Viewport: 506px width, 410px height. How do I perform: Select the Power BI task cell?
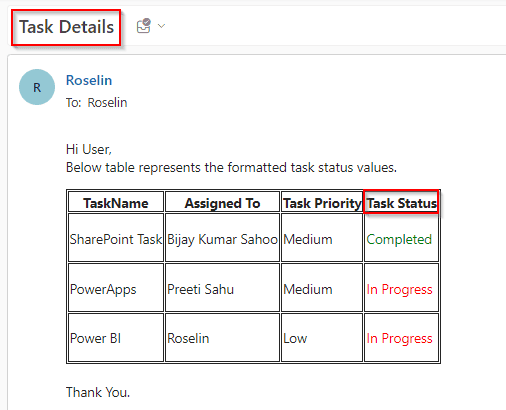click(x=116, y=338)
